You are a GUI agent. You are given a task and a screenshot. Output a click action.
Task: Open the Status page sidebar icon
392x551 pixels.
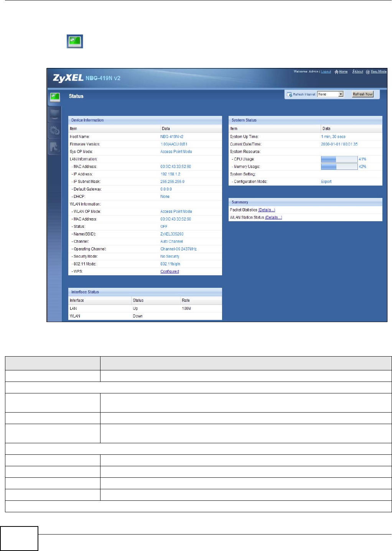(55, 97)
